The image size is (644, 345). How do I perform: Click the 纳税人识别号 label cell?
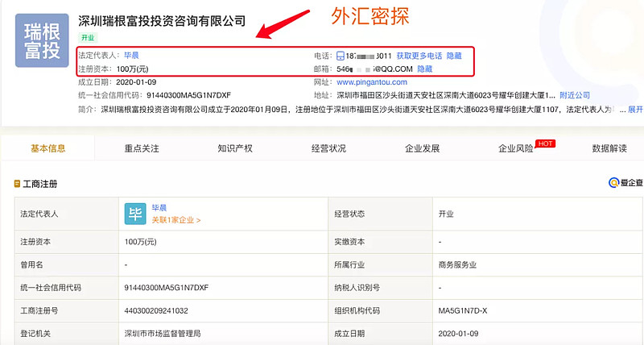click(380, 288)
